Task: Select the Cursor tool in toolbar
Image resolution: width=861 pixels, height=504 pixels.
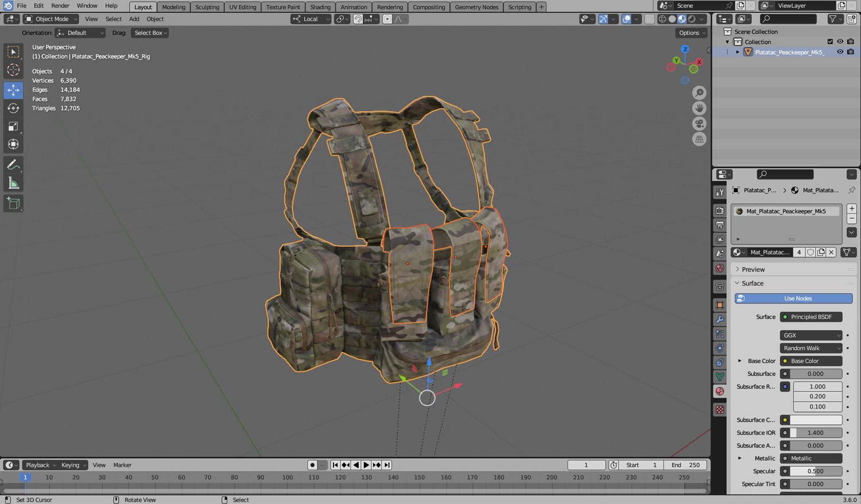Action: [13, 70]
